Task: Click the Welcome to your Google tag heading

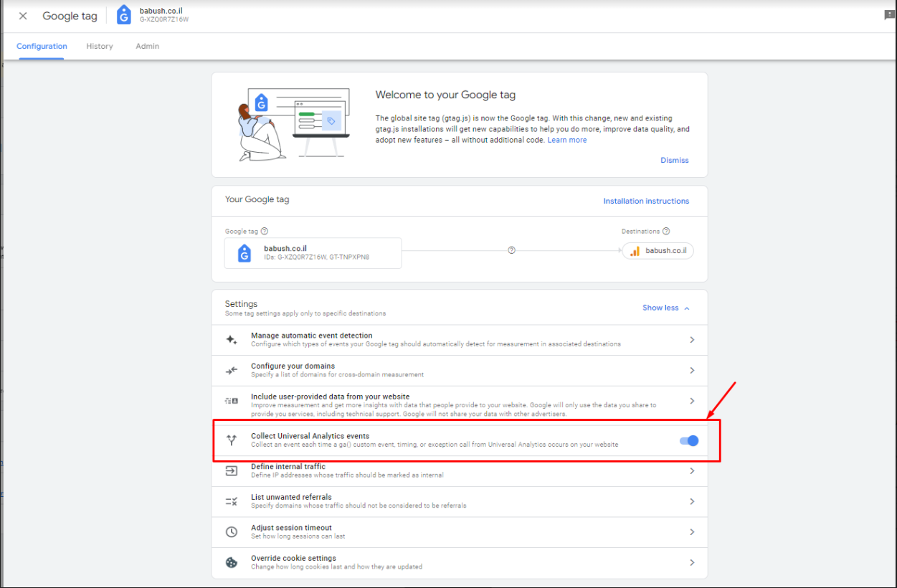Action: click(x=445, y=95)
